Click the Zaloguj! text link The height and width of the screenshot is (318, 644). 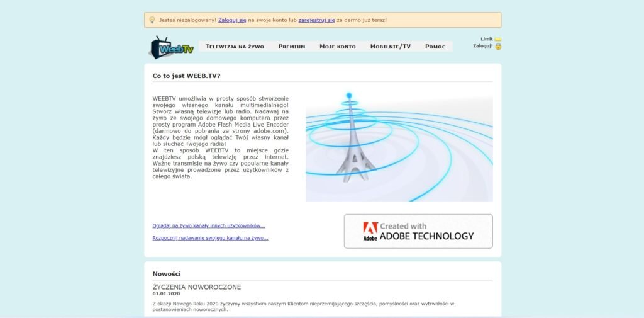[x=483, y=46]
